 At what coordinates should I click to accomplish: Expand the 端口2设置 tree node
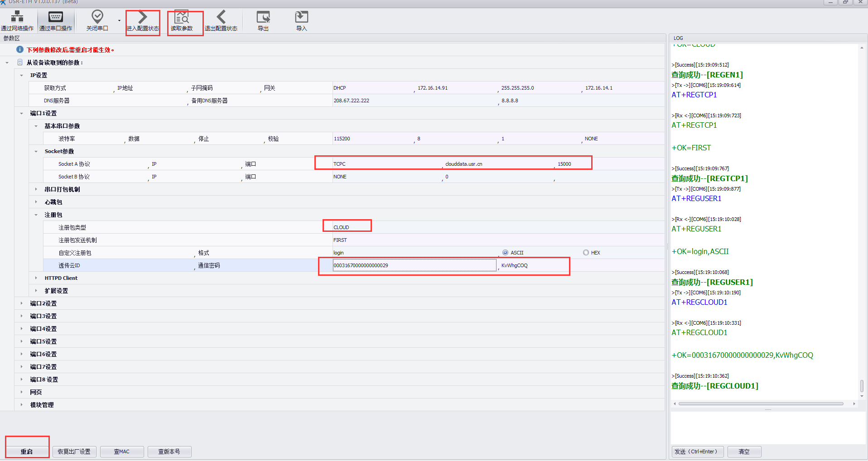coord(21,303)
